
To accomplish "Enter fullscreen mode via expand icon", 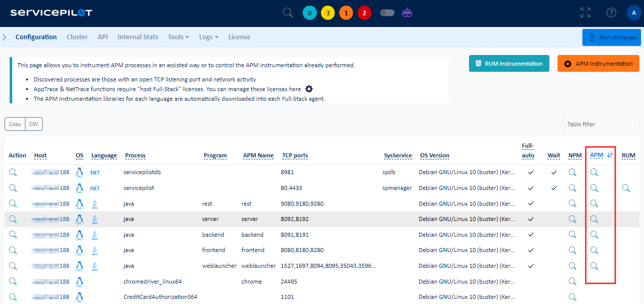I will pos(585,13).
